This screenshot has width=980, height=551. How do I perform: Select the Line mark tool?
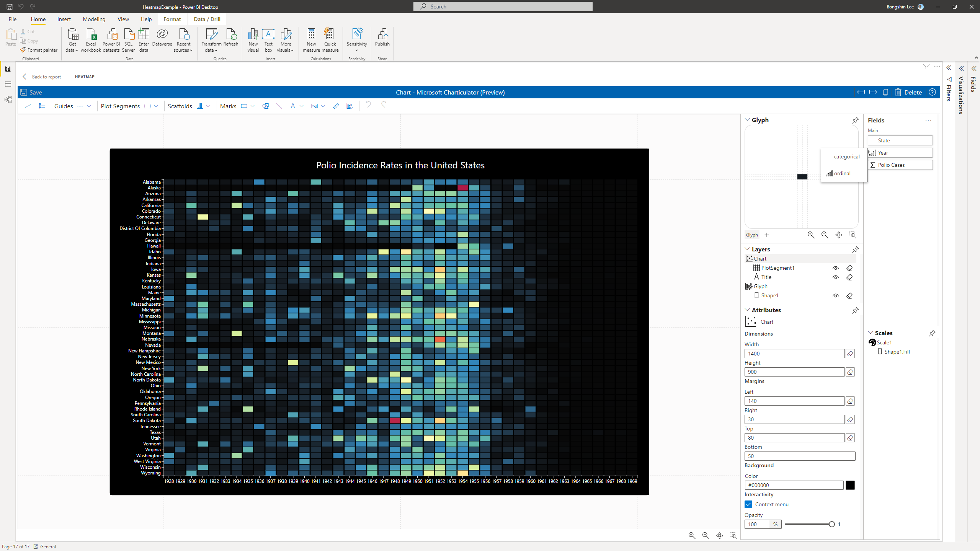click(x=279, y=106)
